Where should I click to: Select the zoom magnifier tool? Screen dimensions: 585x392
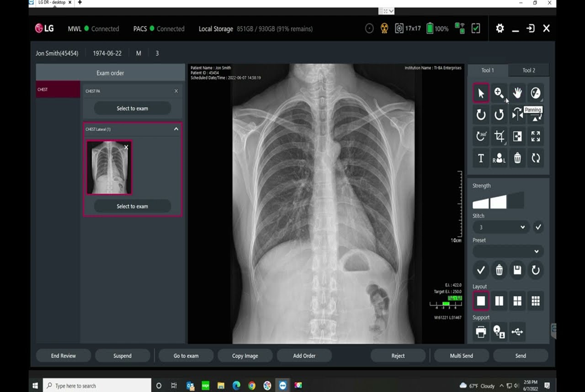pos(499,93)
